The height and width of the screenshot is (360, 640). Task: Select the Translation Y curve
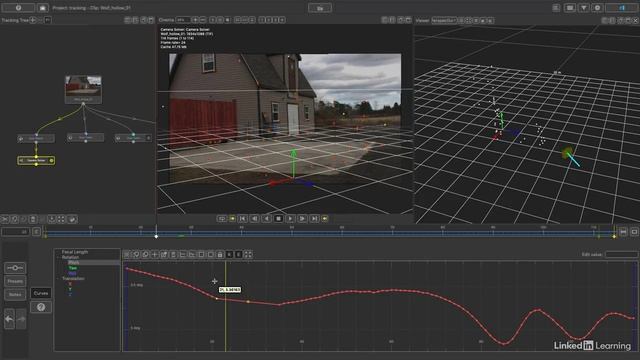pos(70,289)
